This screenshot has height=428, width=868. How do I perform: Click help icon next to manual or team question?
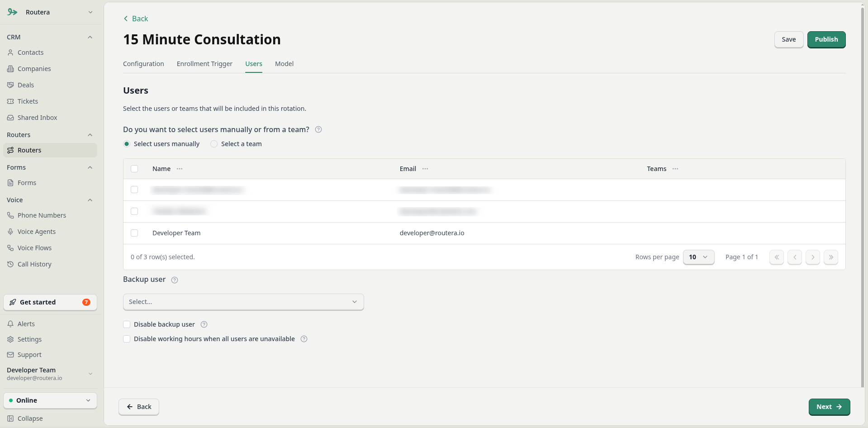318,129
